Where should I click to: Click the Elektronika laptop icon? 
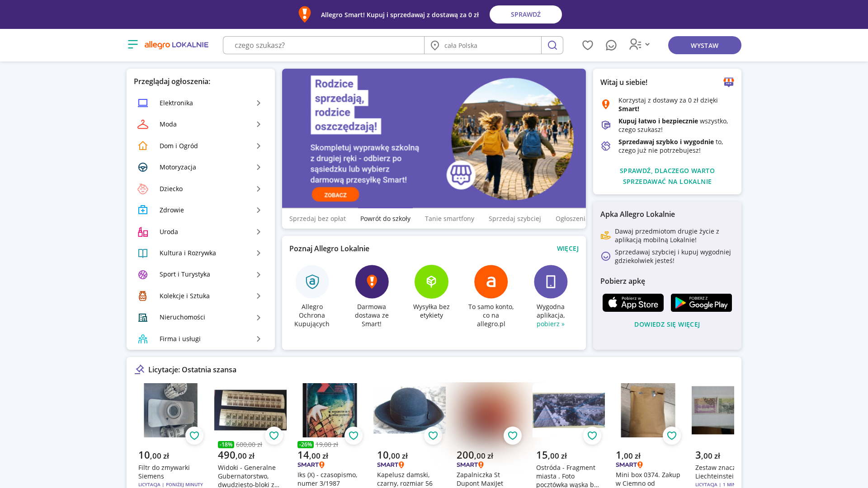143,103
